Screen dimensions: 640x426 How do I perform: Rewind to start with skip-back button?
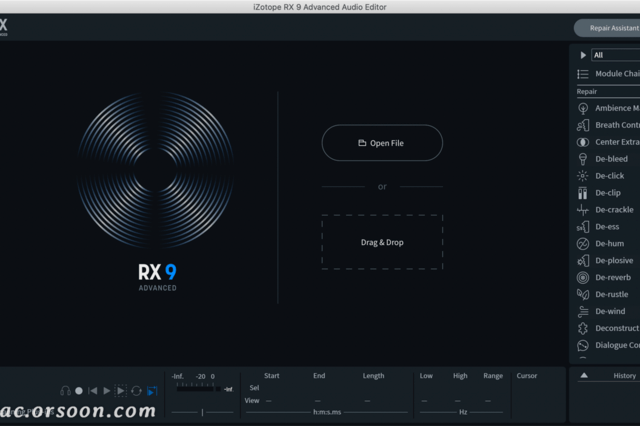pos(93,391)
